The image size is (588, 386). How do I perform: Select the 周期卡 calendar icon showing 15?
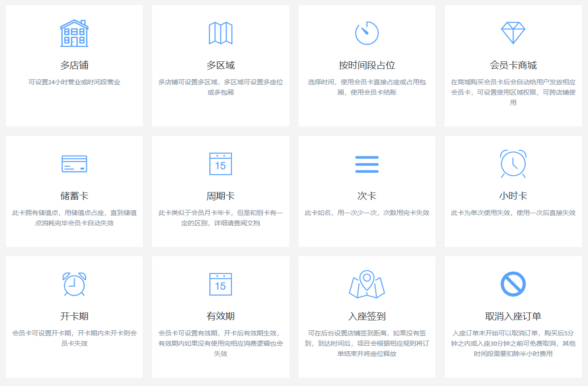220,163
